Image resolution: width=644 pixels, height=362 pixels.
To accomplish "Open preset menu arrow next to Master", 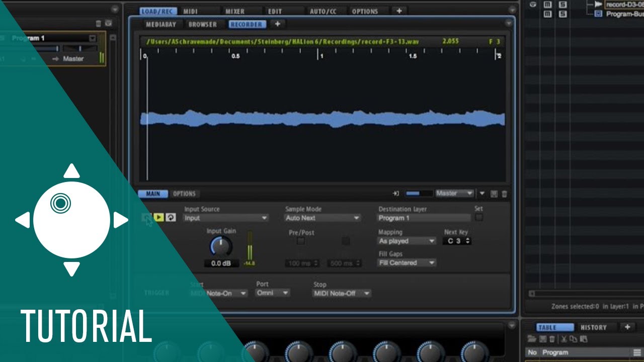I will (x=482, y=193).
